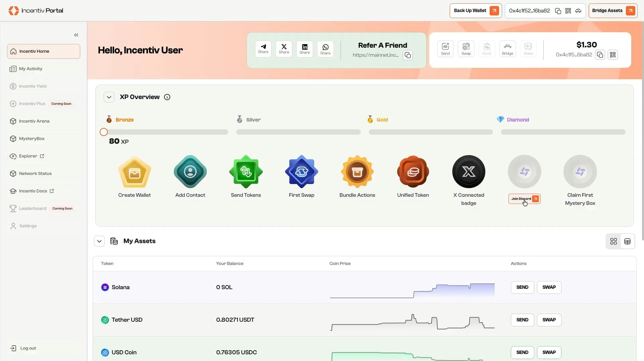This screenshot has height=361, width=644.
Task: Share referral via LinkedIn
Action: 305,49
